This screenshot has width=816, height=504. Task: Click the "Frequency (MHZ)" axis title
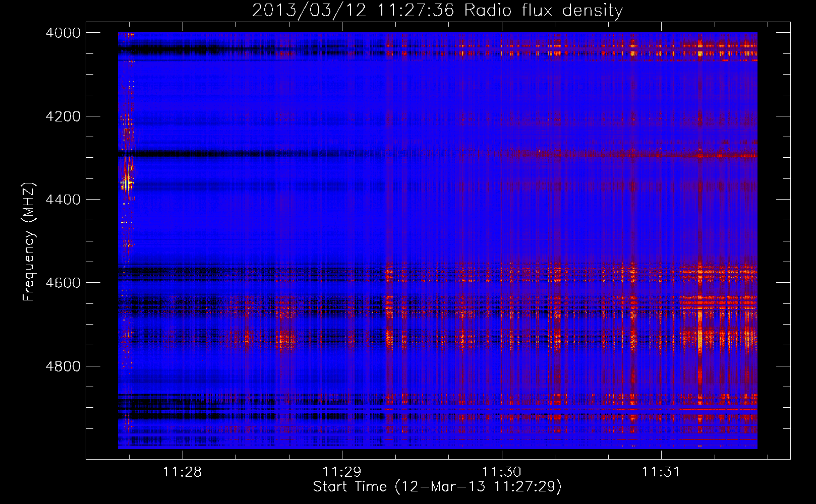(x=29, y=242)
